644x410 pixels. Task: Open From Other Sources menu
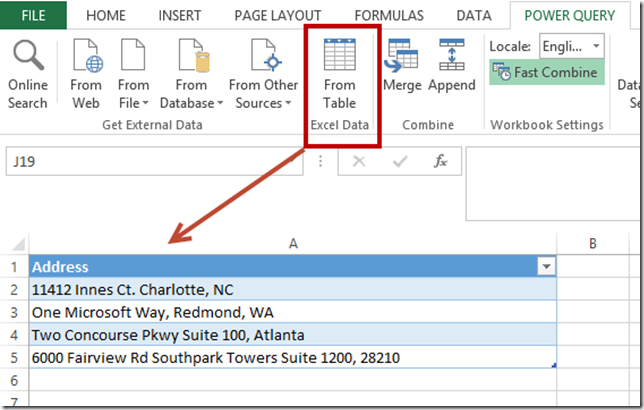263,74
